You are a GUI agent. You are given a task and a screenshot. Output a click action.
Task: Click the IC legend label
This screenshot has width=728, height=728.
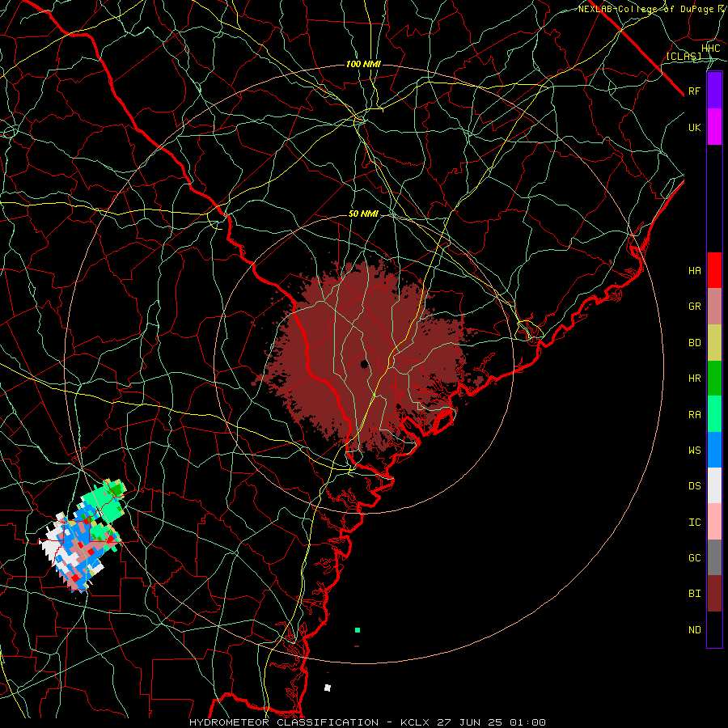click(x=695, y=523)
